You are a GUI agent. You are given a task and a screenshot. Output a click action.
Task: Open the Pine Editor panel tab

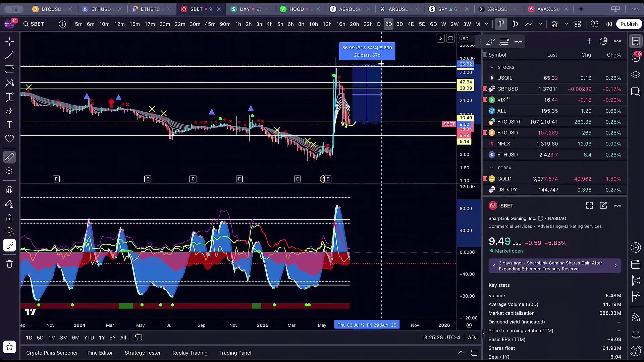pyautogui.click(x=100, y=353)
